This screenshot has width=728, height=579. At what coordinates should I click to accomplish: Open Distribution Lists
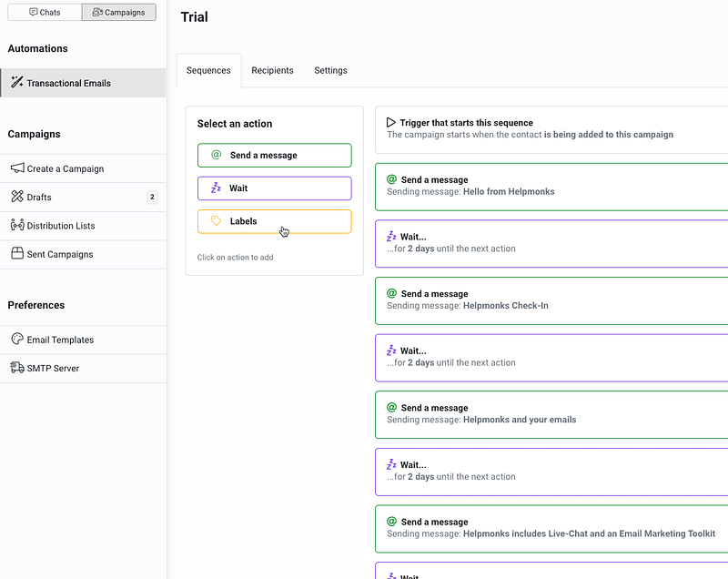point(83,226)
